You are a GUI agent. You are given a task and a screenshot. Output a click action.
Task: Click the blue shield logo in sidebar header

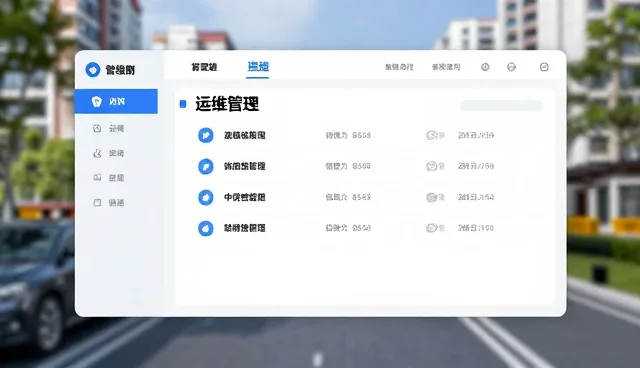(93, 70)
